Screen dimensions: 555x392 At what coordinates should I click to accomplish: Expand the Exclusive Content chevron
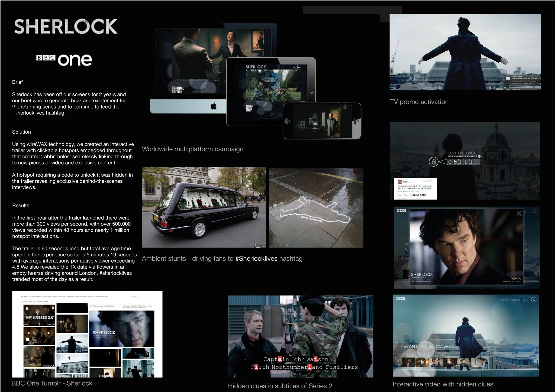tap(441, 354)
